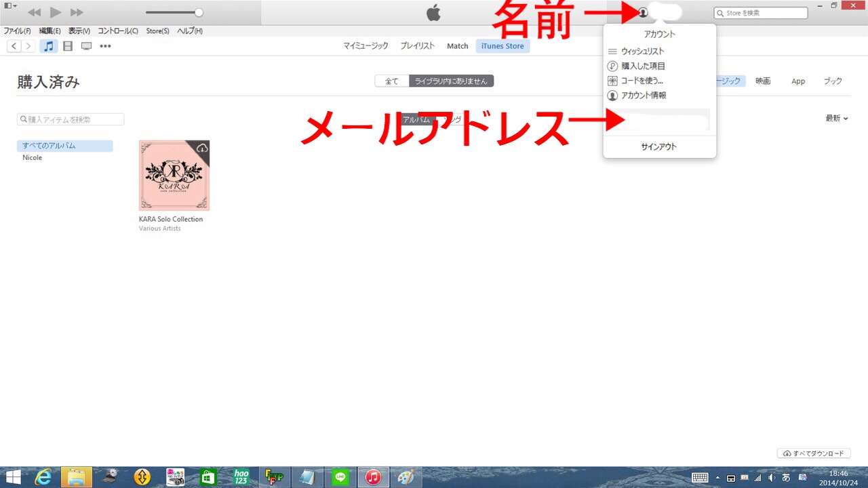868x488 pixels.
Task: Select the iTunes Store tab
Action: pos(502,46)
